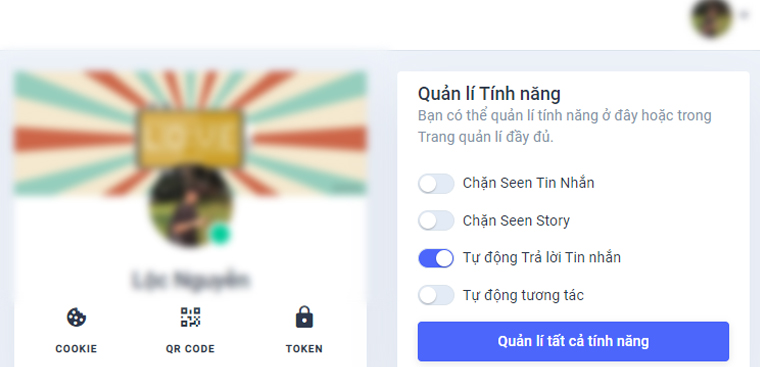Click the Quản lí Tính năng heading
The width and height of the screenshot is (760, 367).
click(x=489, y=94)
